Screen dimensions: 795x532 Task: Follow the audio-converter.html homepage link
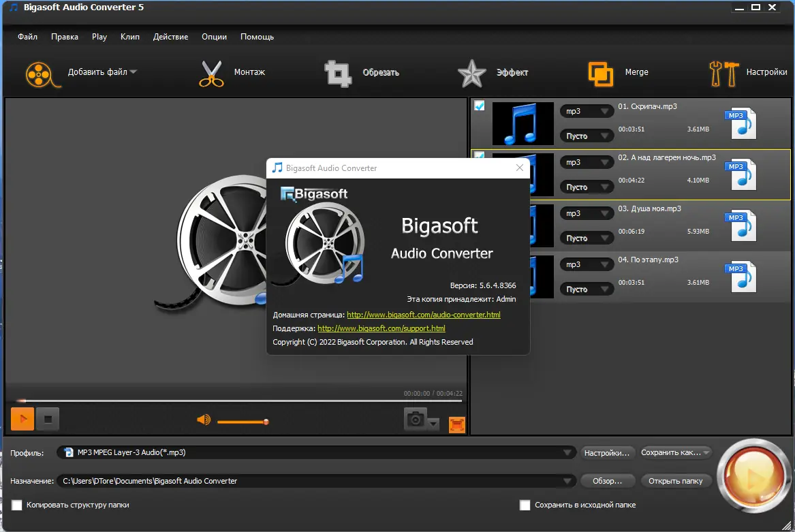tap(423, 315)
